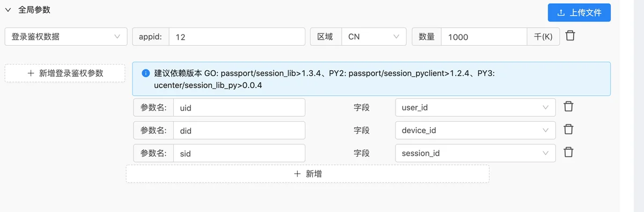Open the user_id field dropdown
This screenshot has width=644, height=212.
[x=475, y=107]
